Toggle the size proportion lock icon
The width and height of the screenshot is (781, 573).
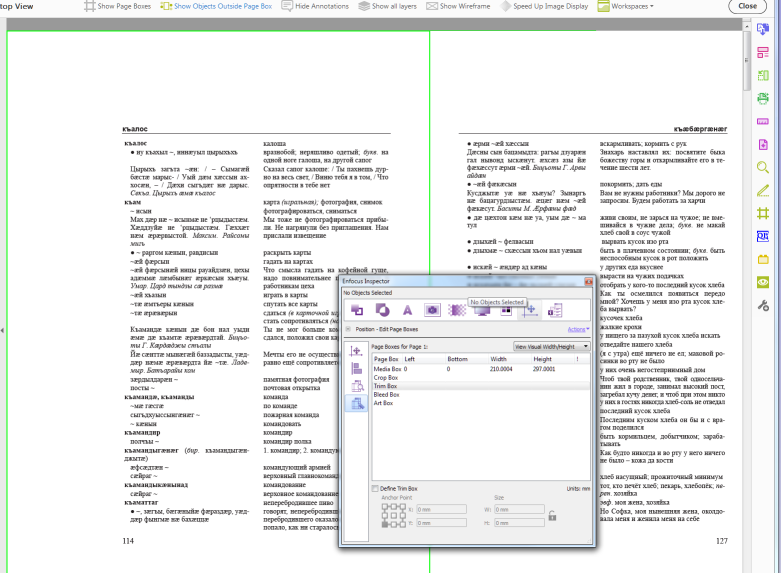click(x=552, y=516)
